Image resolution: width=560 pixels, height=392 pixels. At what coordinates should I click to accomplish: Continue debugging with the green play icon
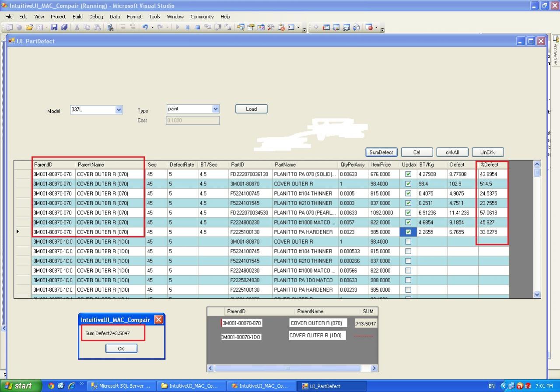click(178, 27)
